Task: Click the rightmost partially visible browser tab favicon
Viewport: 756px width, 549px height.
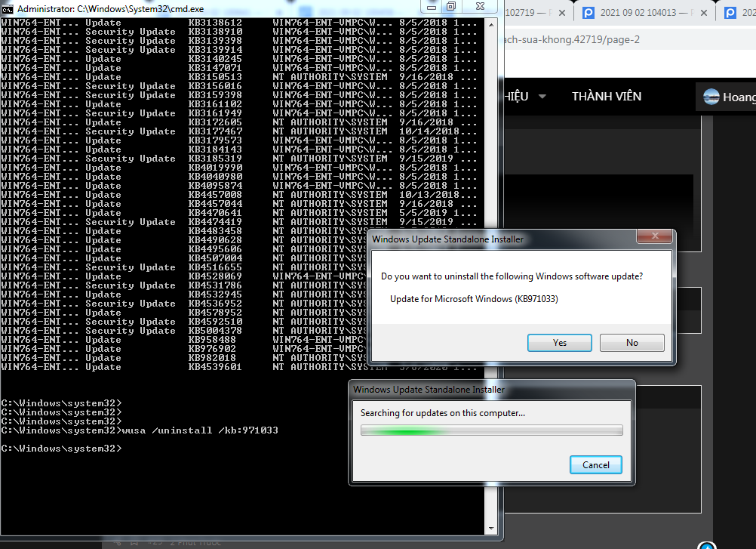Action: pyautogui.click(x=730, y=13)
